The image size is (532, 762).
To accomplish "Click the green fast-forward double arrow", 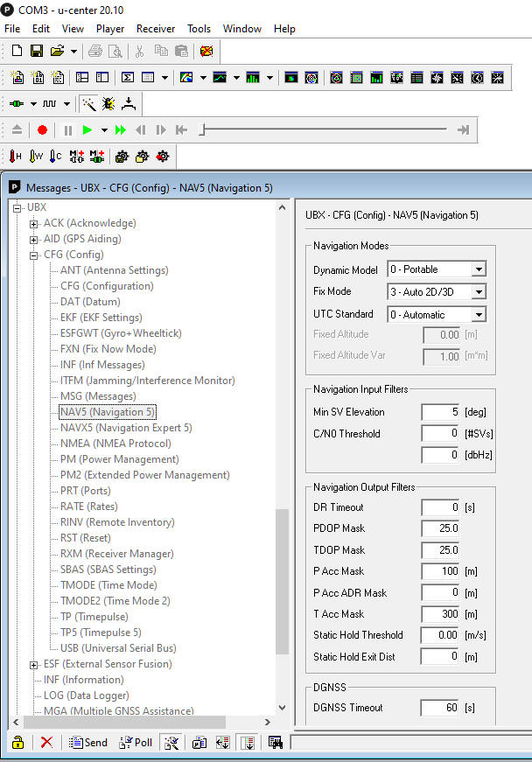I will (x=121, y=129).
